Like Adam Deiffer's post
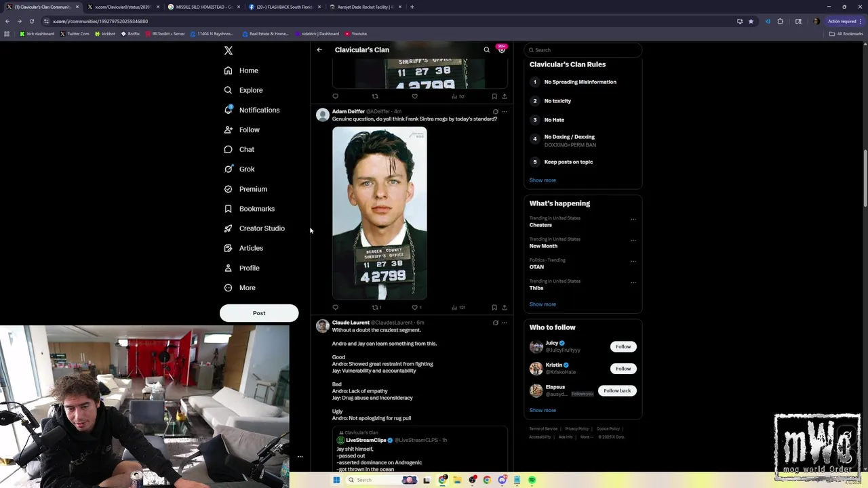Screen dimensions: 868x488 tap(416, 308)
